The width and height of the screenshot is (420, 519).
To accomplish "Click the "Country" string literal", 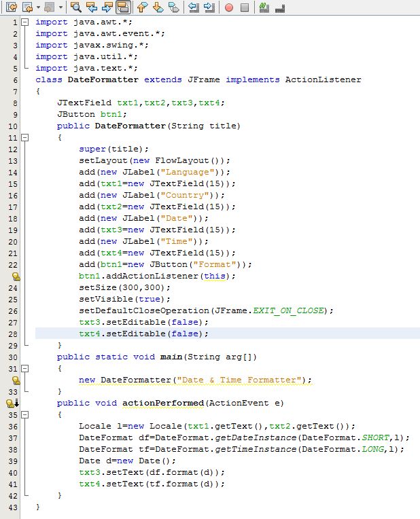I will tap(185, 195).
